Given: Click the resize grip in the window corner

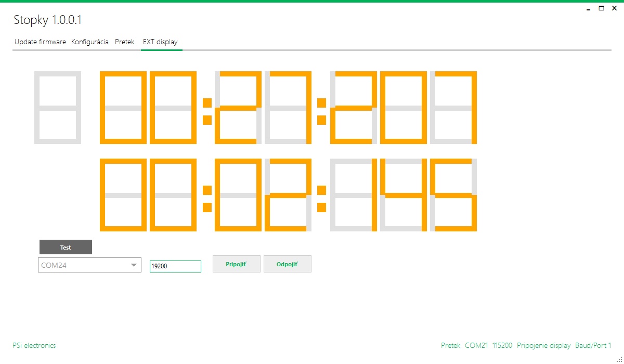Looking at the screenshot, I should 619,359.
